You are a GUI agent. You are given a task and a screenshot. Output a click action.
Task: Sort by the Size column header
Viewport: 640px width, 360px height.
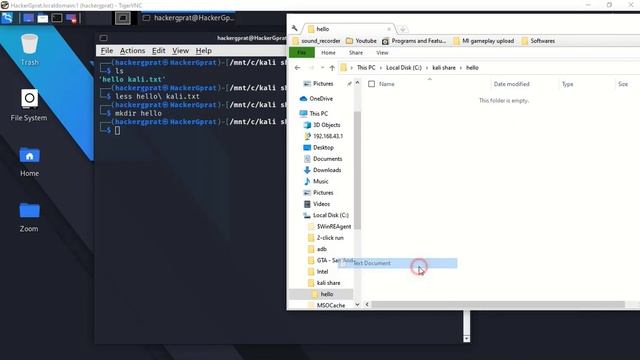click(x=623, y=84)
